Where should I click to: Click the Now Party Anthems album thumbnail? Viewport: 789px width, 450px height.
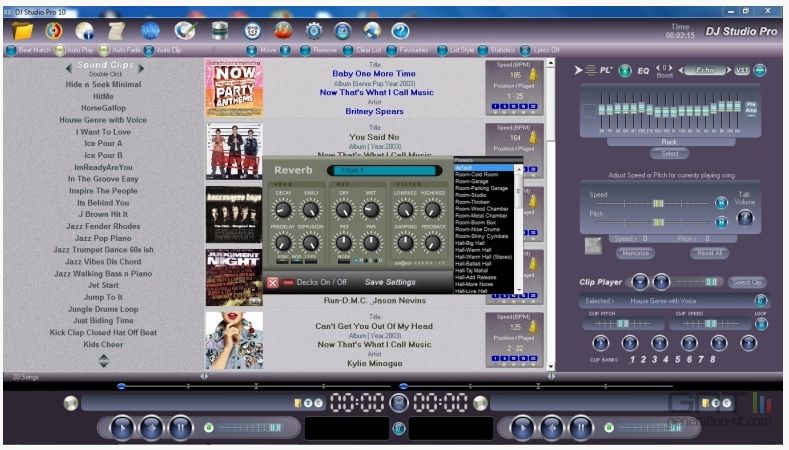(234, 88)
